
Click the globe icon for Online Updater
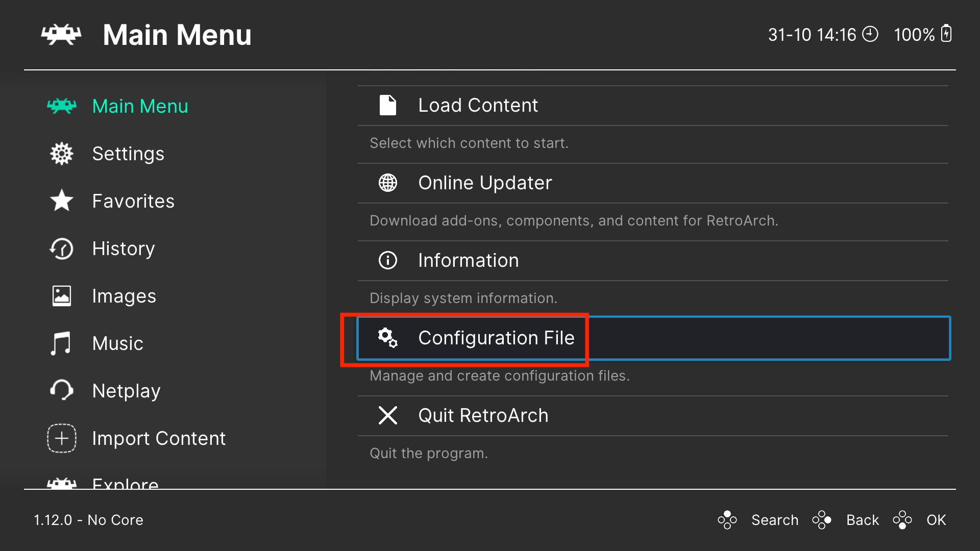tap(388, 182)
